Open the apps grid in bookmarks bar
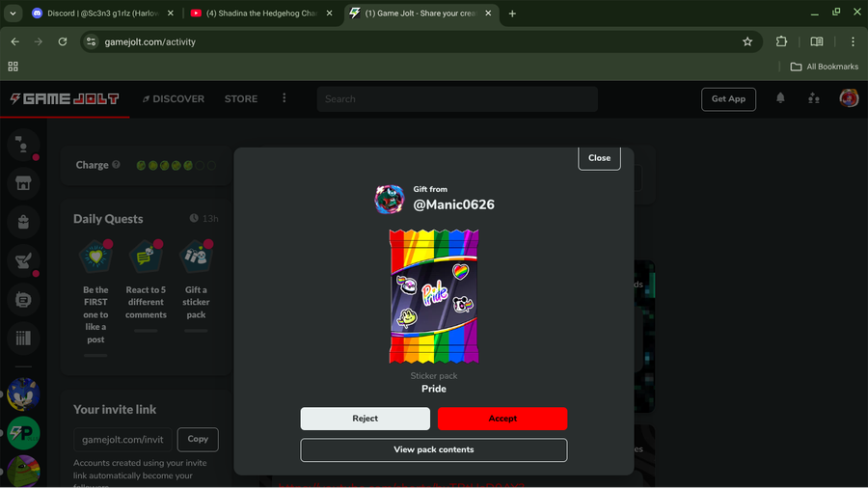Screen dimensions: 868x488 13,67
